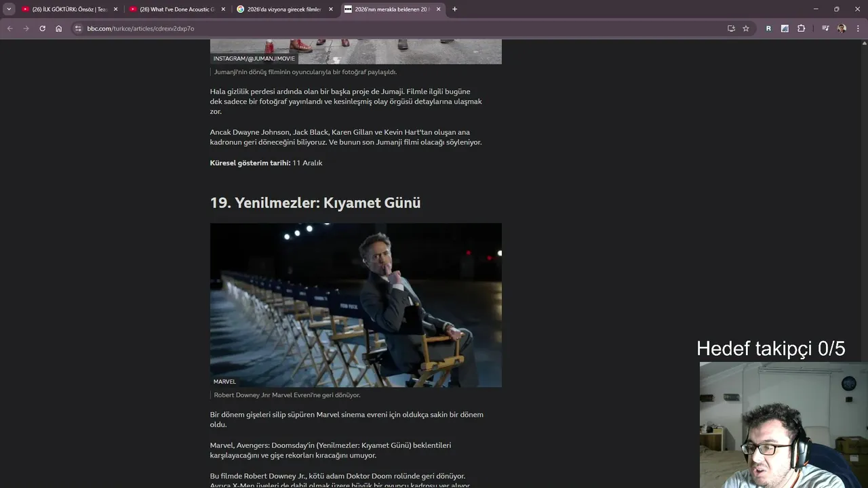
Task: Click the YouTube favicon on first tab
Action: 26,9
